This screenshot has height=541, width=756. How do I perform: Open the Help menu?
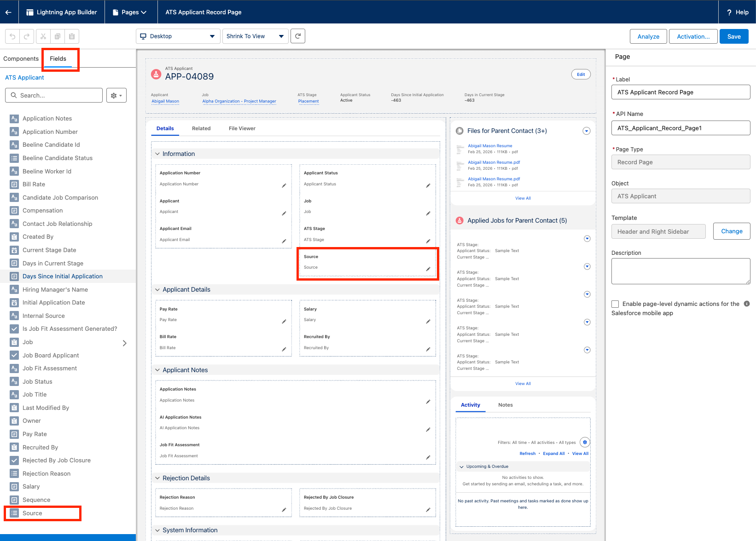pos(737,12)
